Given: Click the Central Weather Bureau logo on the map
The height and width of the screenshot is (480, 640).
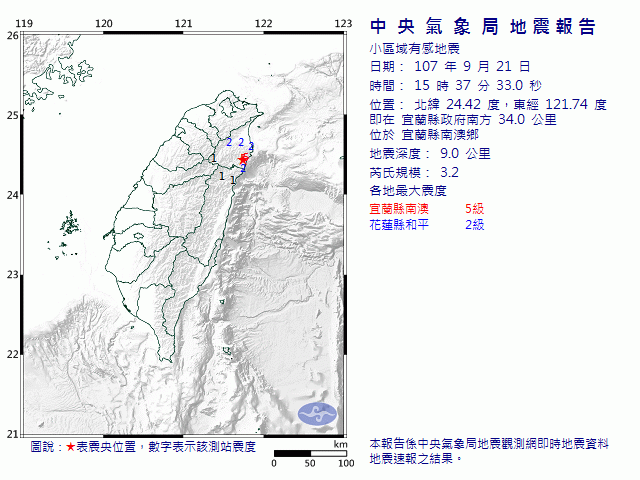Looking at the screenshot, I should (317, 414).
